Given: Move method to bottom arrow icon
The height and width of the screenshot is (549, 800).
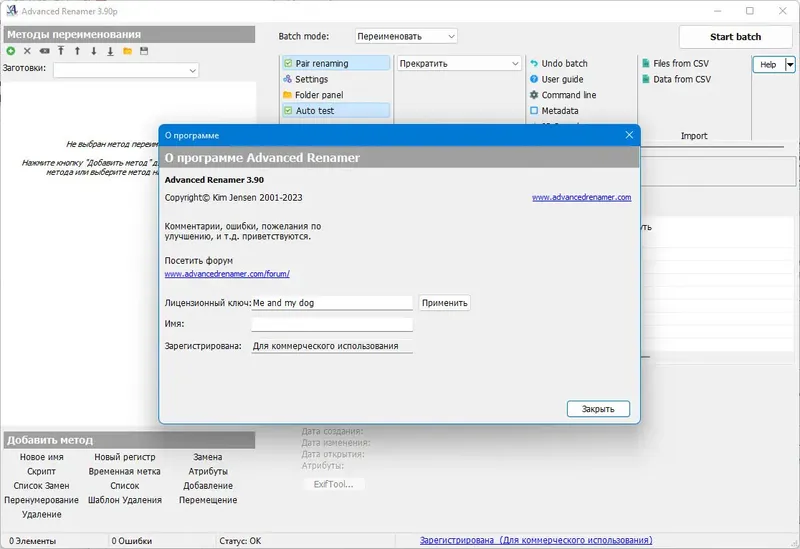Looking at the screenshot, I should pyautogui.click(x=110, y=51).
